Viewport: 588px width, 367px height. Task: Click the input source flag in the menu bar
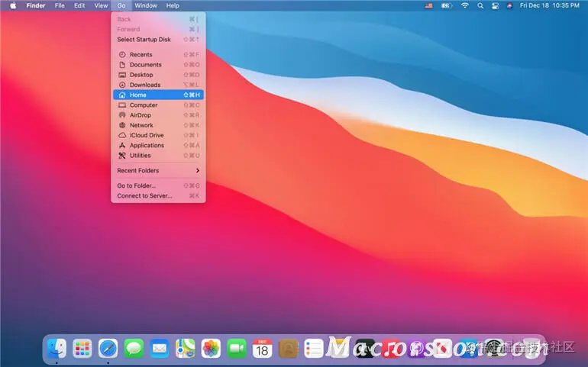click(428, 5)
